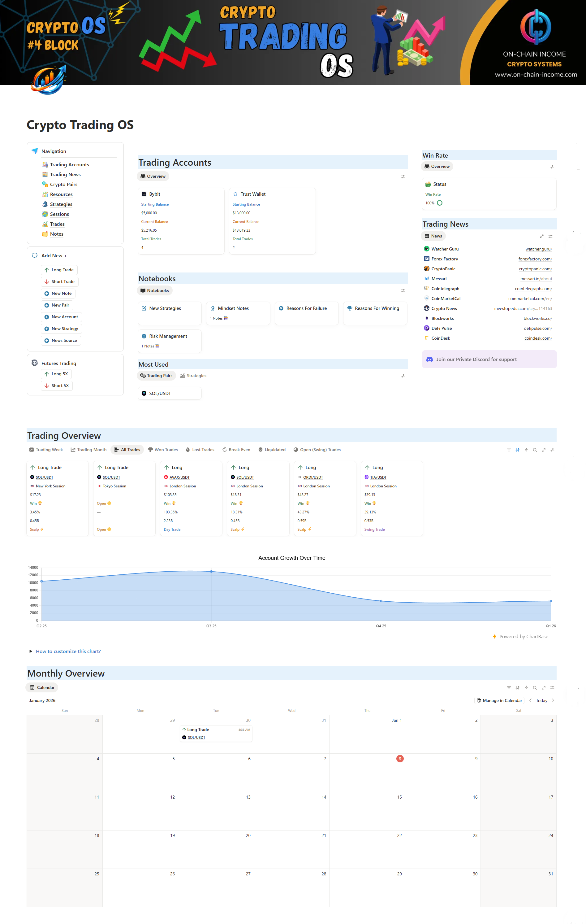Click the expand arrows on Monthly Overview calendar
This screenshot has width=586, height=924.
(x=544, y=688)
